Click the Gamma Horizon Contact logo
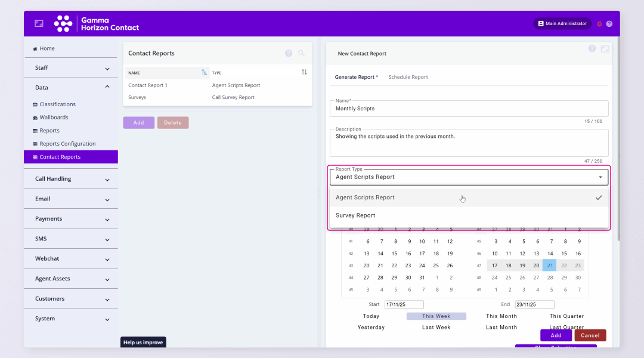Viewport: 644px width, 358px height. coord(97,24)
